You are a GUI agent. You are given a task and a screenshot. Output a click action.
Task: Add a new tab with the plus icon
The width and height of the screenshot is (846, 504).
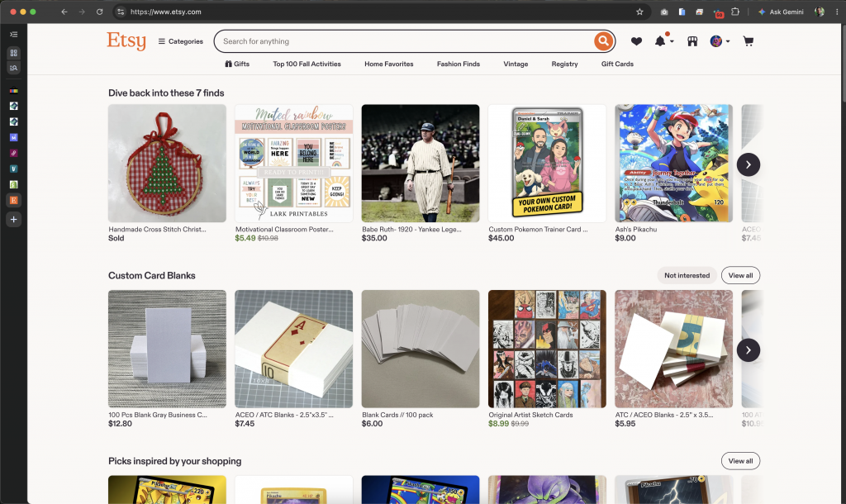(x=13, y=220)
